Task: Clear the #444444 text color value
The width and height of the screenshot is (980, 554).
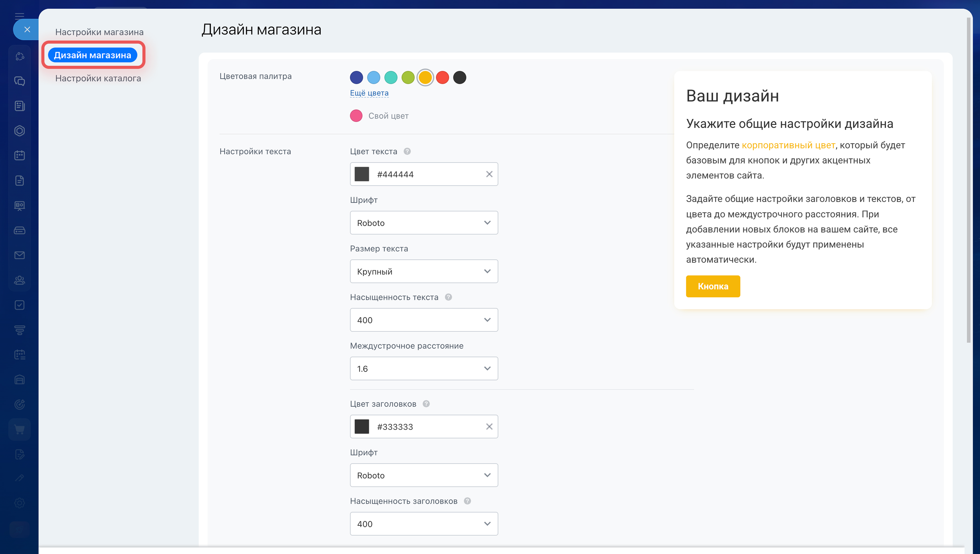Action: click(489, 174)
